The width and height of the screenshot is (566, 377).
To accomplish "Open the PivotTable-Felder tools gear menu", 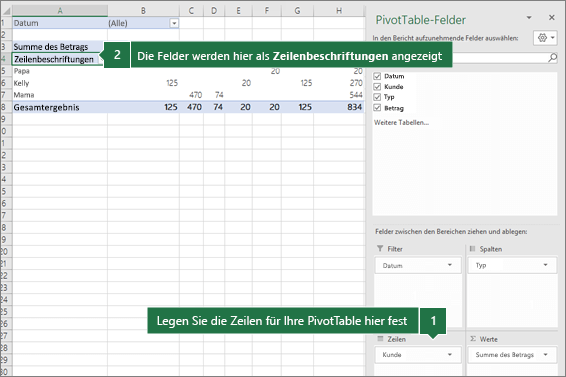I will (546, 38).
